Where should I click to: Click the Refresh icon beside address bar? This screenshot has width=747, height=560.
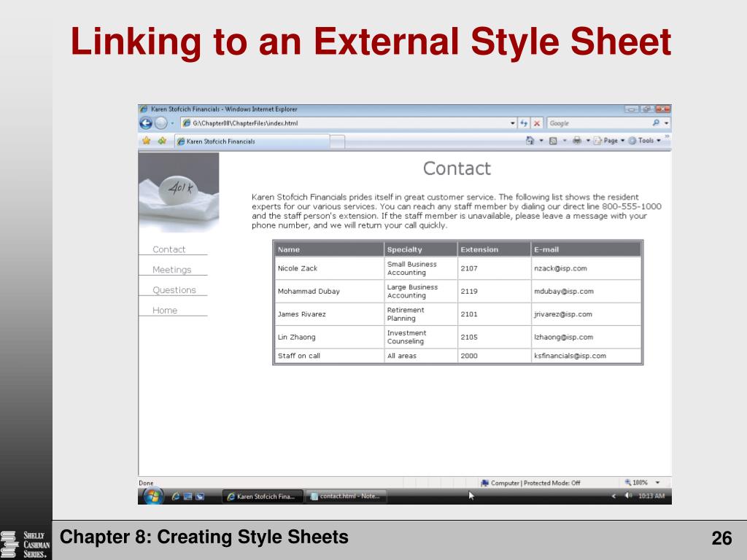(x=524, y=123)
